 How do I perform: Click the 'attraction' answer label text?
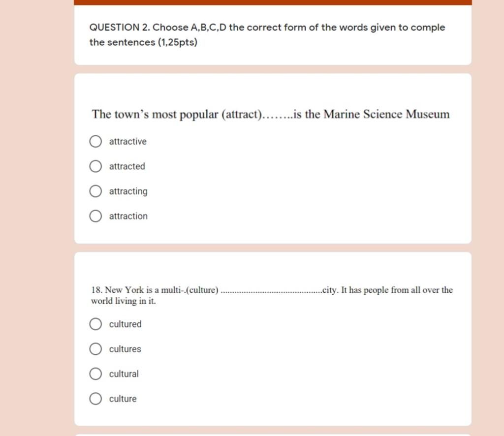(128, 216)
